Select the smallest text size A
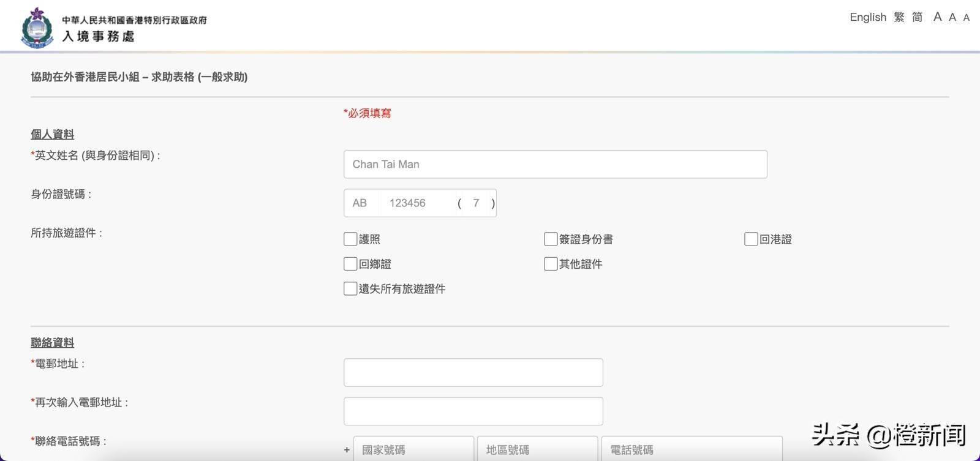 [x=966, y=18]
